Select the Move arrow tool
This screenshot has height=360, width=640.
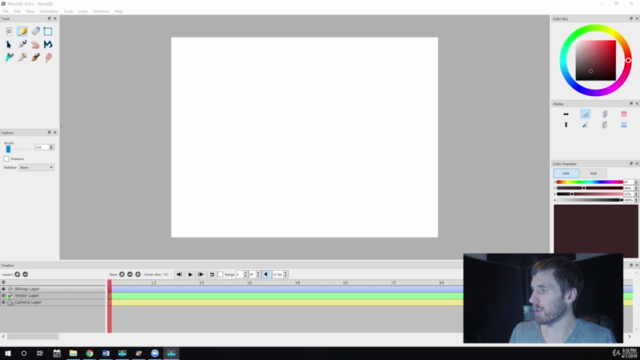tap(9, 44)
